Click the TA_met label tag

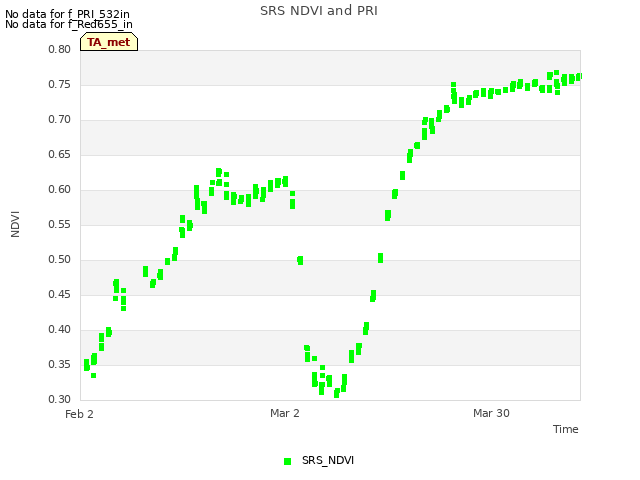click(x=109, y=42)
